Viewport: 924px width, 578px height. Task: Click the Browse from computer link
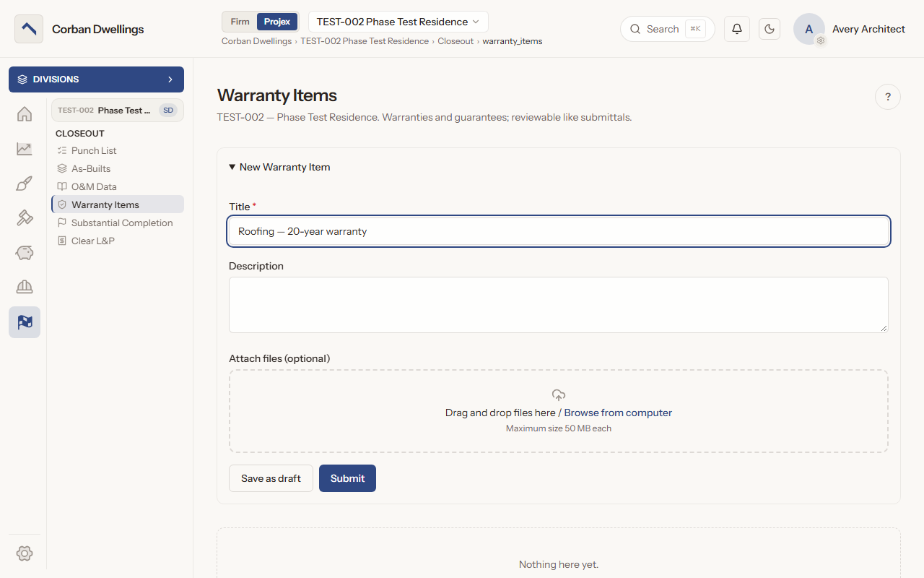click(618, 413)
